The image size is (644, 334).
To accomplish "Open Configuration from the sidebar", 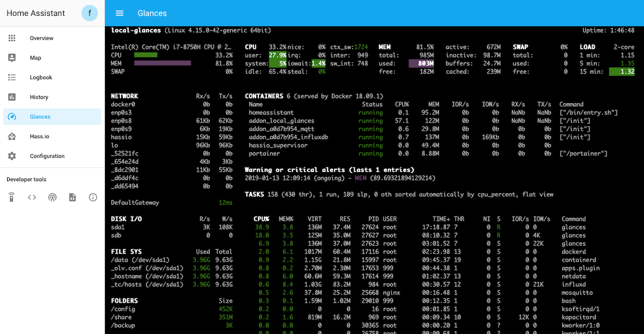I will coord(52,156).
